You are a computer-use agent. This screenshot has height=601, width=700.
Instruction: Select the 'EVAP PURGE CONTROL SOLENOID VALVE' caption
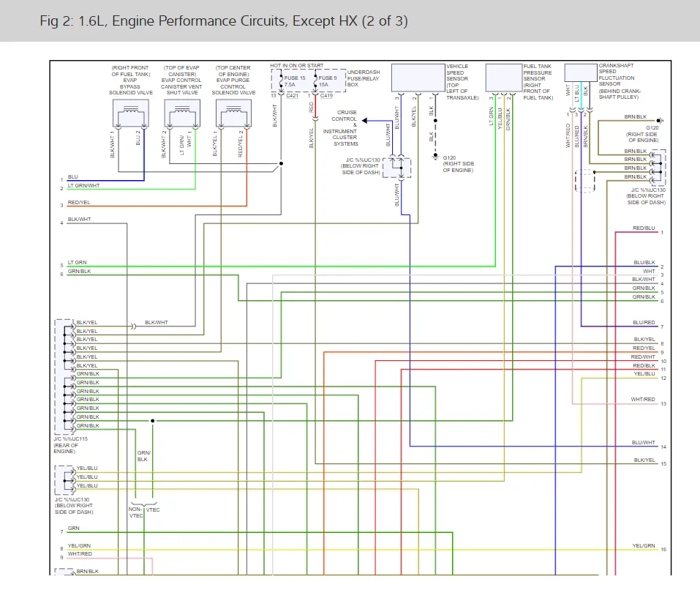tap(233, 86)
